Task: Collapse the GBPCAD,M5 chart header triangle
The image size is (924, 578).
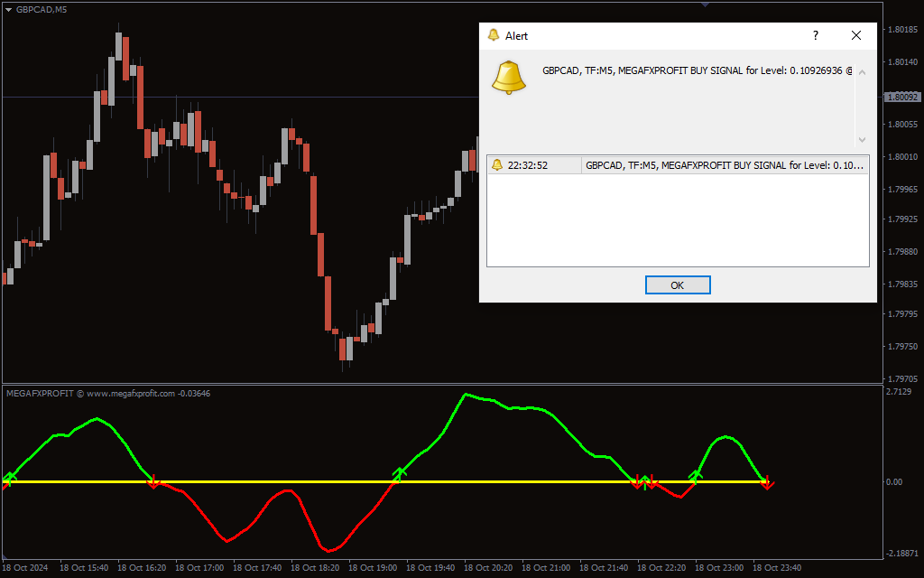Action: [x=9, y=9]
